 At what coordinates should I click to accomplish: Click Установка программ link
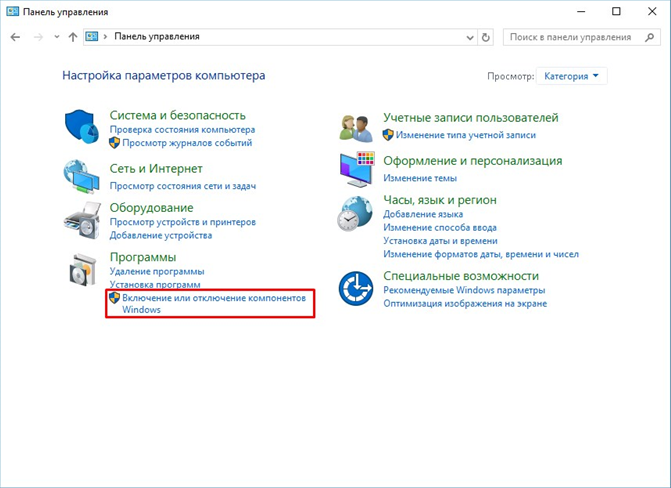(155, 284)
